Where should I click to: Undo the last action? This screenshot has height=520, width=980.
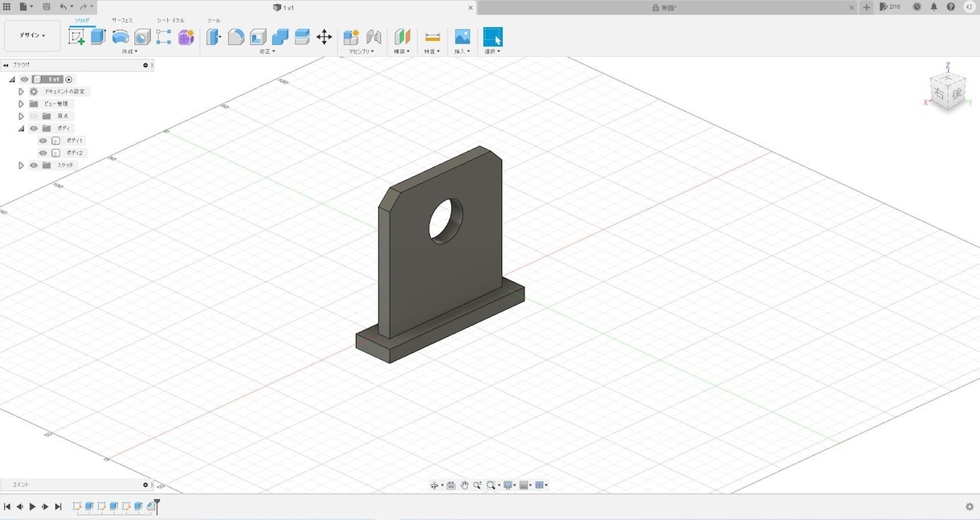tap(63, 6)
